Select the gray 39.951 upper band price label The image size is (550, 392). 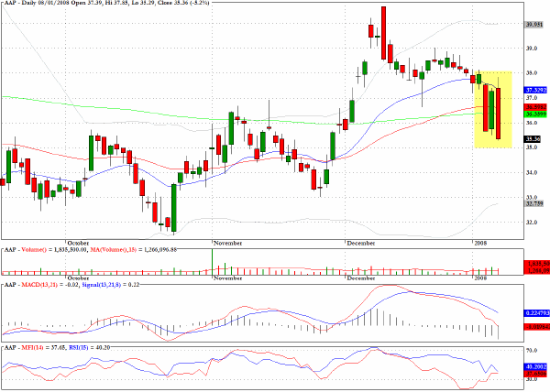pyautogui.click(x=533, y=25)
